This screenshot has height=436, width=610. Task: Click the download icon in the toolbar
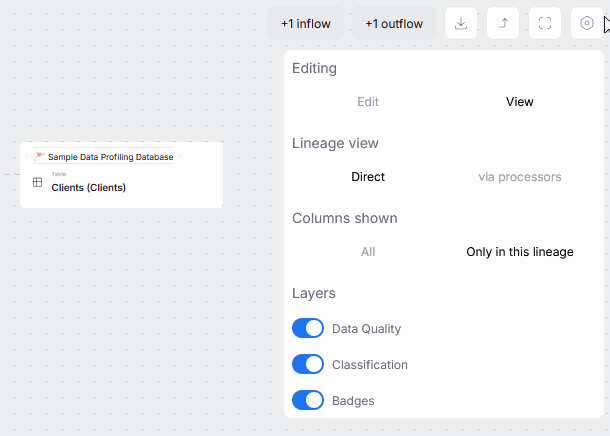[x=461, y=23]
